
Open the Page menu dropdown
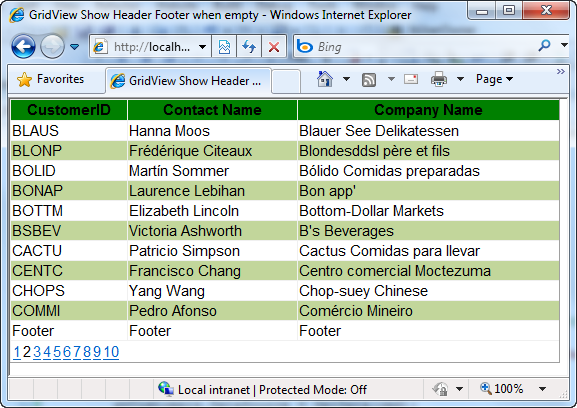click(x=494, y=79)
